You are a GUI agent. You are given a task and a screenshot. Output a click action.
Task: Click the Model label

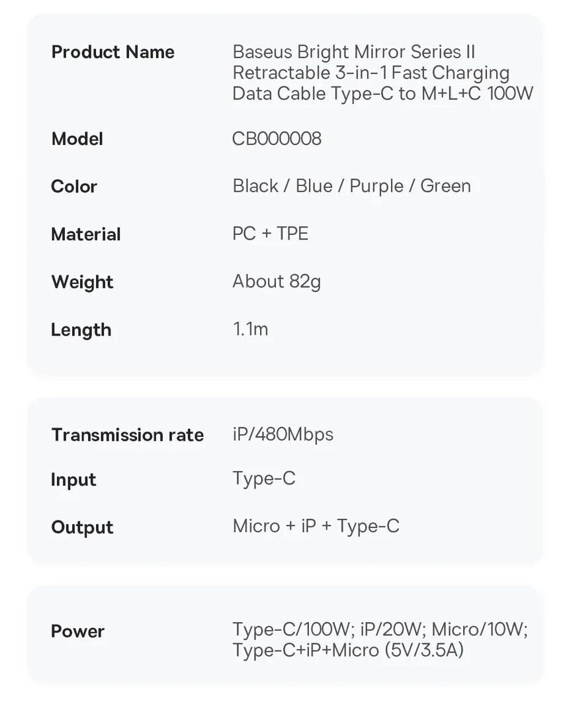[77, 139]
